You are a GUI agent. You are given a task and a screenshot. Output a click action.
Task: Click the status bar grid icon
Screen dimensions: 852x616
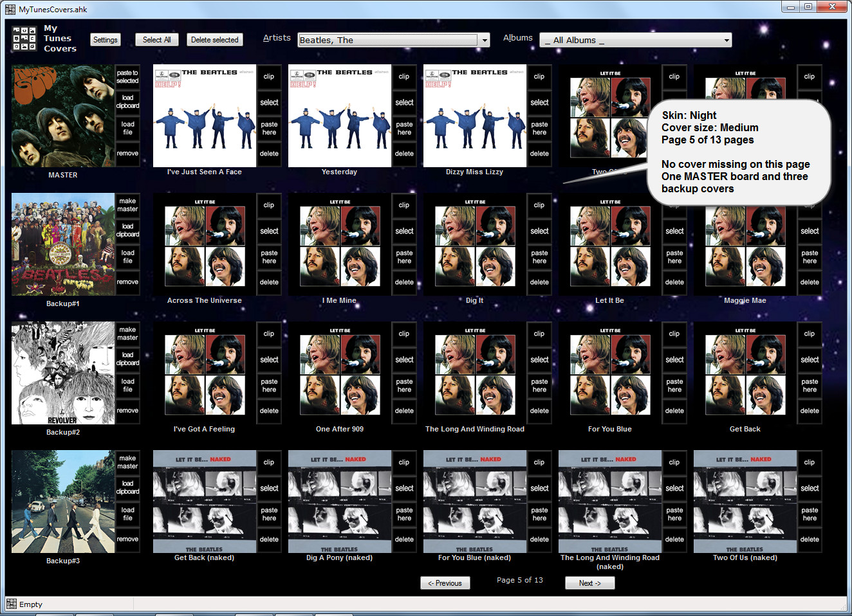(x=12, y=604)
